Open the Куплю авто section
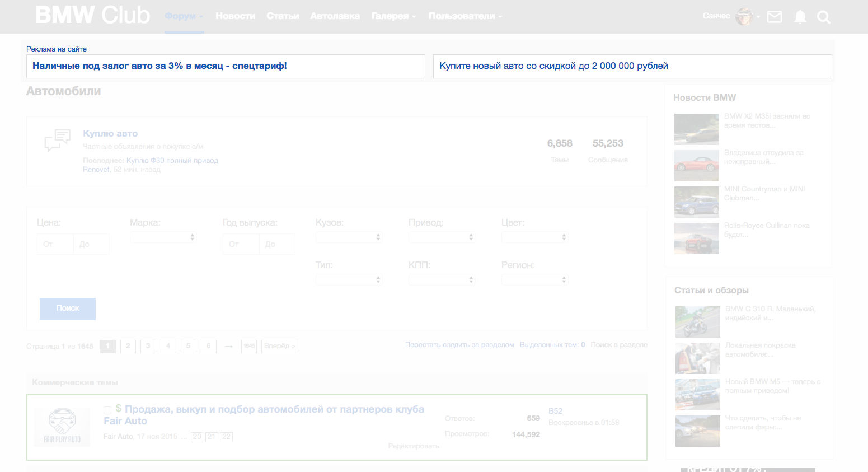This screenshot has width=868, height=472. pyautogui.click(x=110, y=134)
